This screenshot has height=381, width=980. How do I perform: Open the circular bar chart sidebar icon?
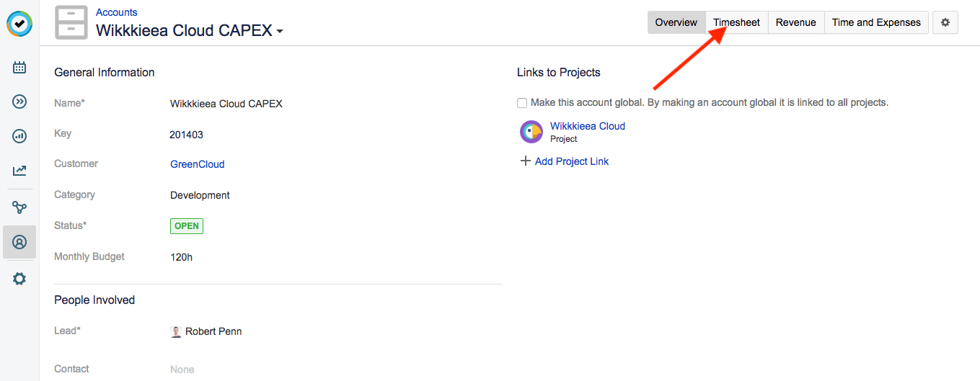click(19, 136)
